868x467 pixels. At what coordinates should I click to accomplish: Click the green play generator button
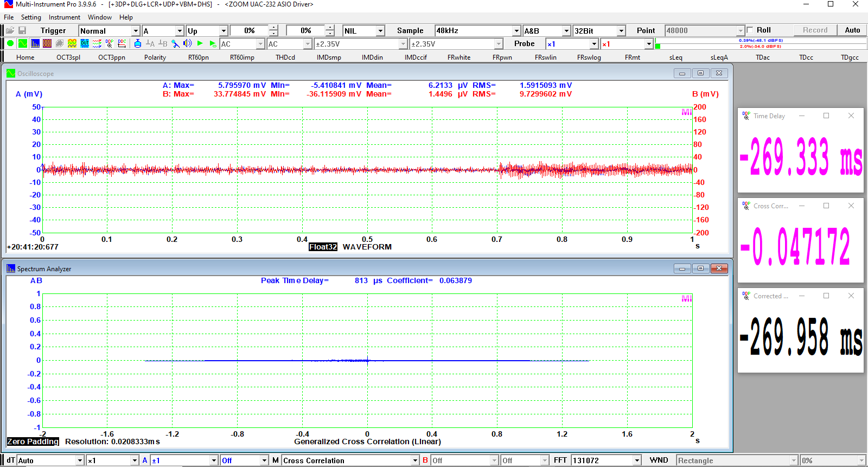click(x=200, y=43)
